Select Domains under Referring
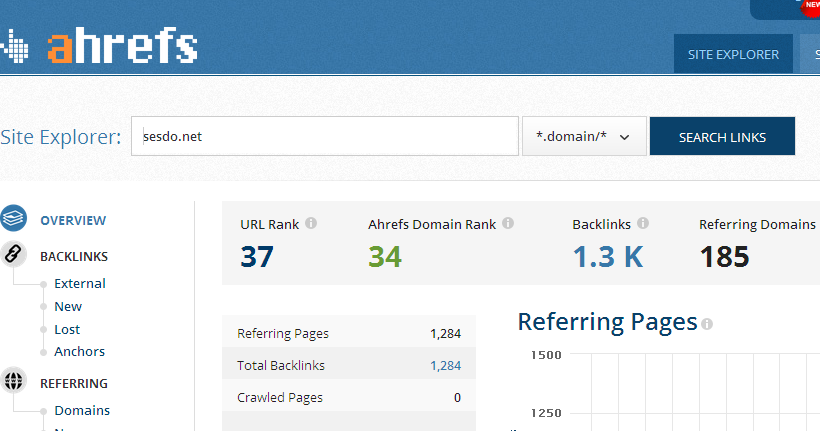This screenshot has height=431, width=820. [x=82, y=411]
